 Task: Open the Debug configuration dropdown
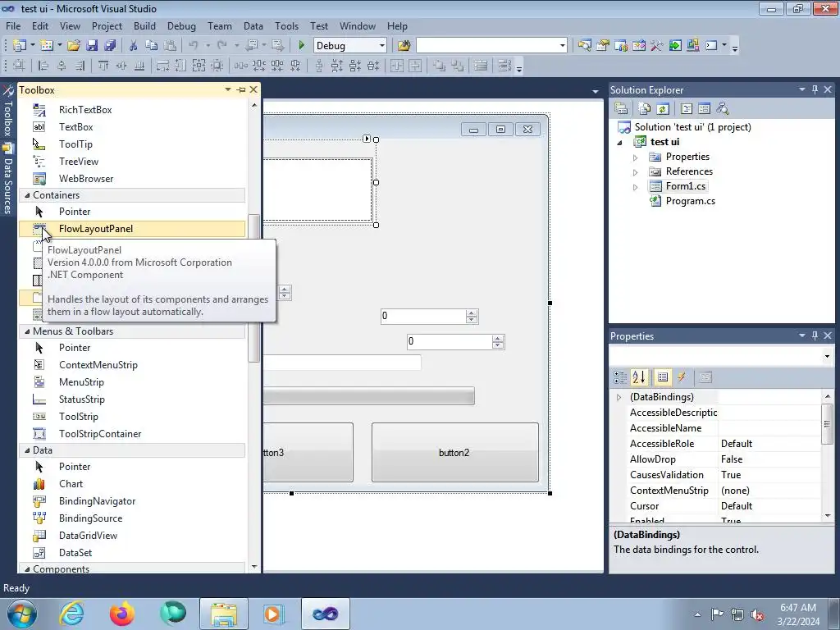click(382, 46)
